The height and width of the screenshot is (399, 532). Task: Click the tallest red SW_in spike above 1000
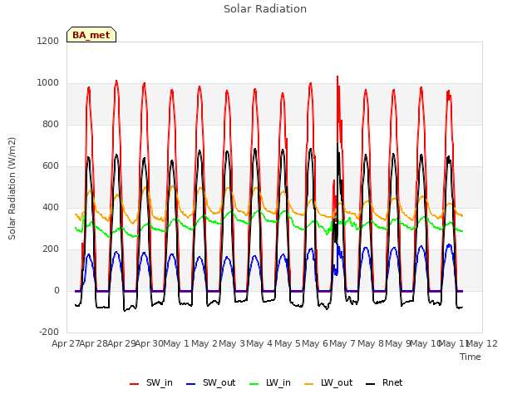click(337, 79)
